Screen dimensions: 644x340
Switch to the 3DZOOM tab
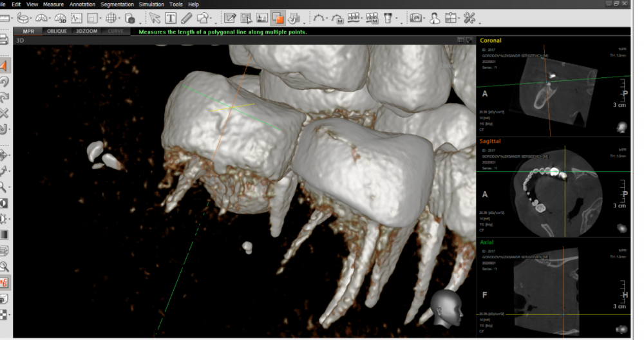(x=86, y=31)
